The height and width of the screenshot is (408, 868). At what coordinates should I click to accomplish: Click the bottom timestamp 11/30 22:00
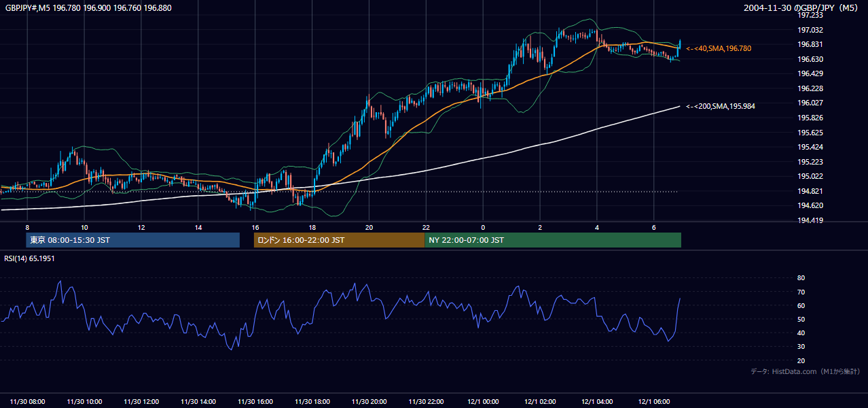point(426,401)
